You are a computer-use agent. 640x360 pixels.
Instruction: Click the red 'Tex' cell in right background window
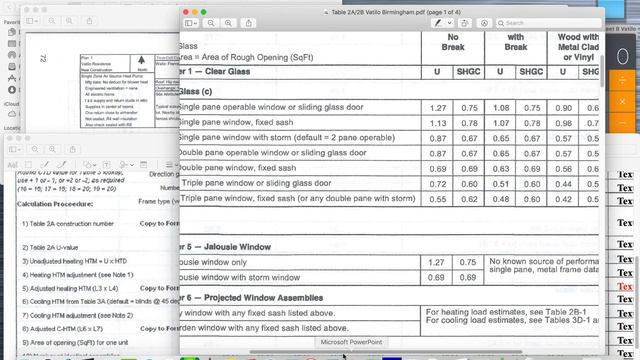tap(625, 286)
